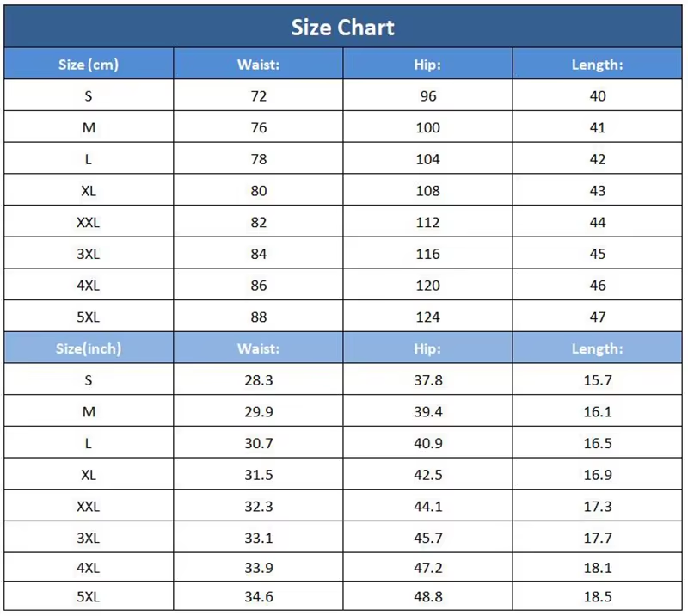Select the waist value 30.7
688x616 pixels.
(259, 443)
